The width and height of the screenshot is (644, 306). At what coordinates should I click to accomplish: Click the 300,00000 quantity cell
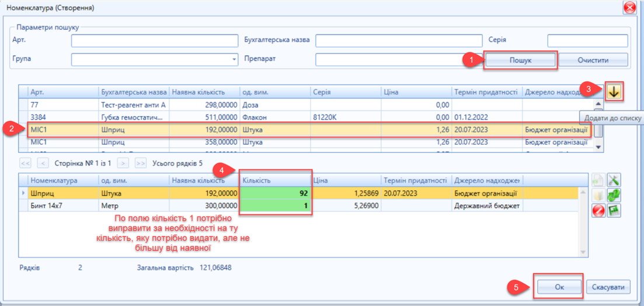(204, 206)
